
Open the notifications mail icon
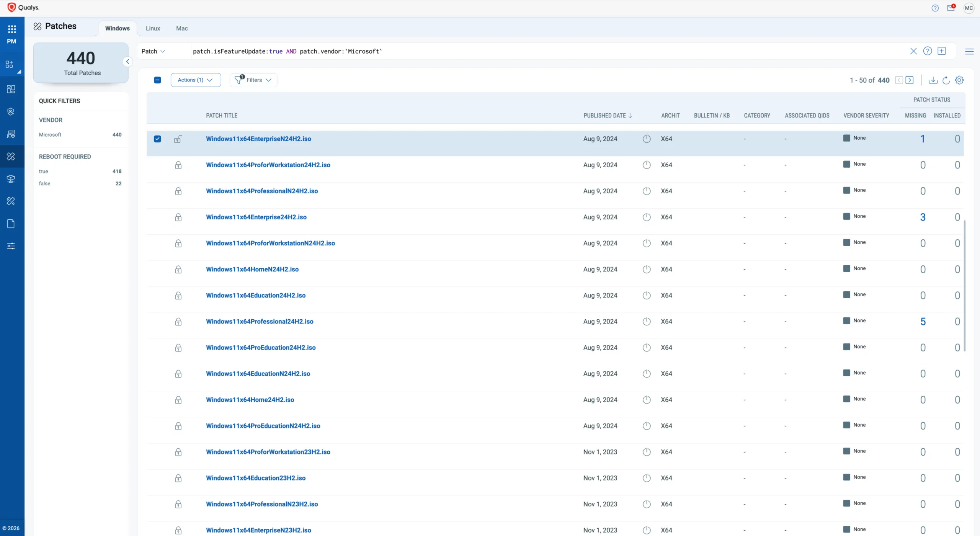point(951,8)
